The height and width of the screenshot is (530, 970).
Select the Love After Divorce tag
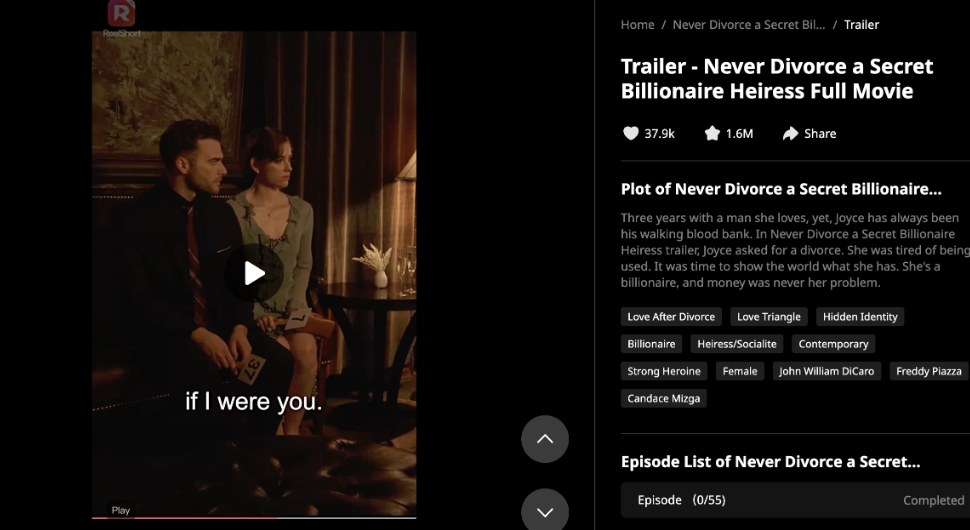click(x=671, y=317)
